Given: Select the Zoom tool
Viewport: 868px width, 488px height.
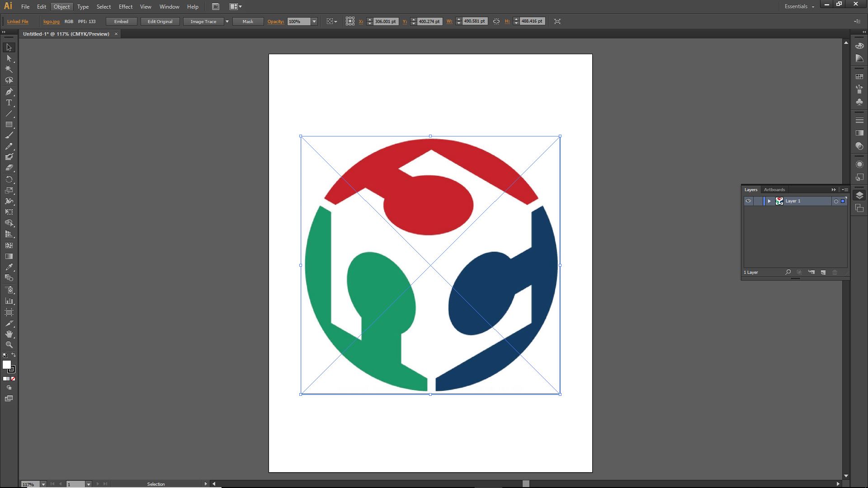Looking at the screenshot, I should [x=9, y=345].
